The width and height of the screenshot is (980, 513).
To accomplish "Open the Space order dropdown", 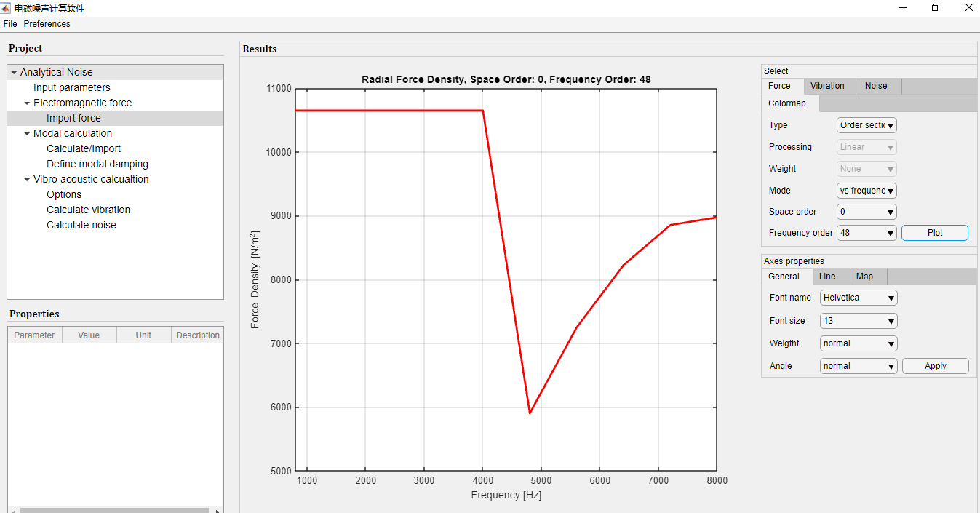I will pos(867,212).
